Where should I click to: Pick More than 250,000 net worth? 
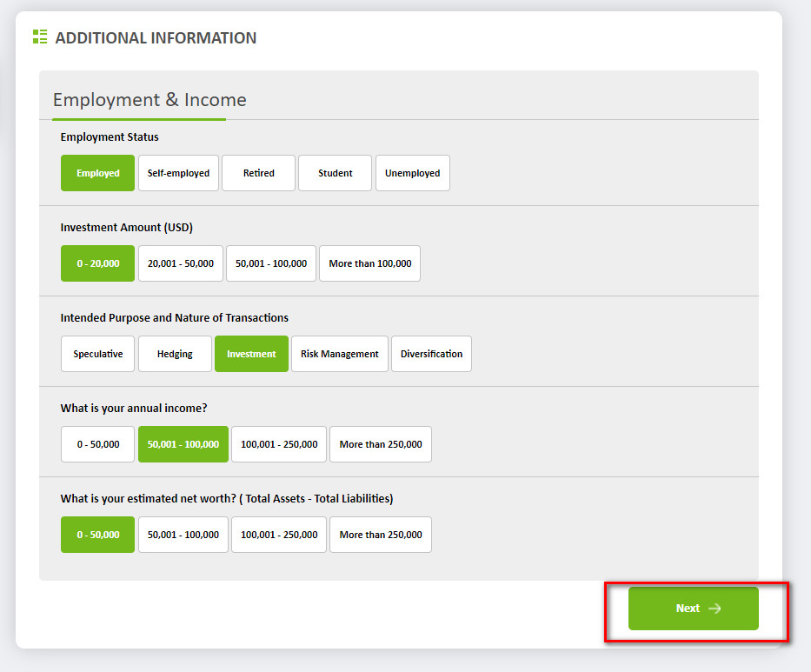coord(380,535)
